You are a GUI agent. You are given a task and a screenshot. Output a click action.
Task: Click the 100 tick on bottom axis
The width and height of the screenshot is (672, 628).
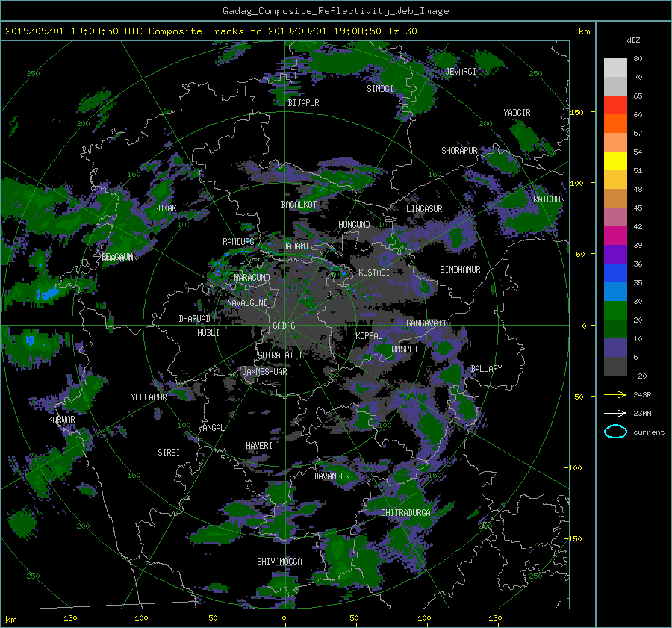(x=424, y=618)
